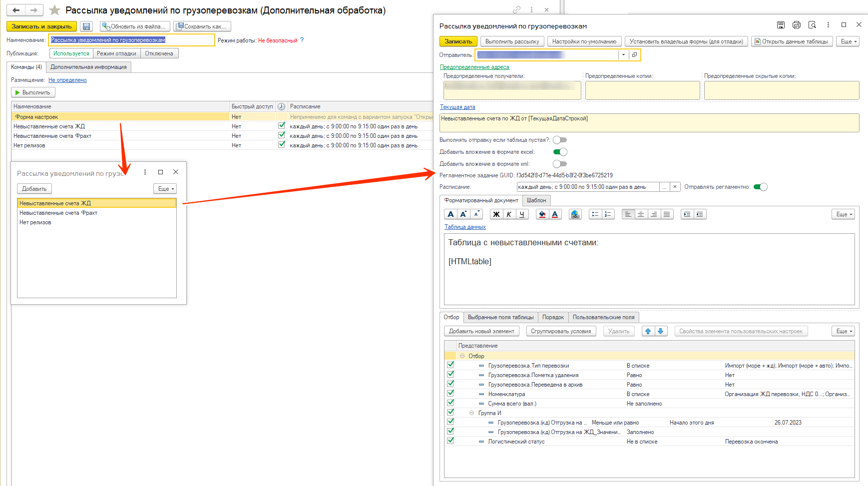Collapse the Группа И tree node

click(472, 413)
